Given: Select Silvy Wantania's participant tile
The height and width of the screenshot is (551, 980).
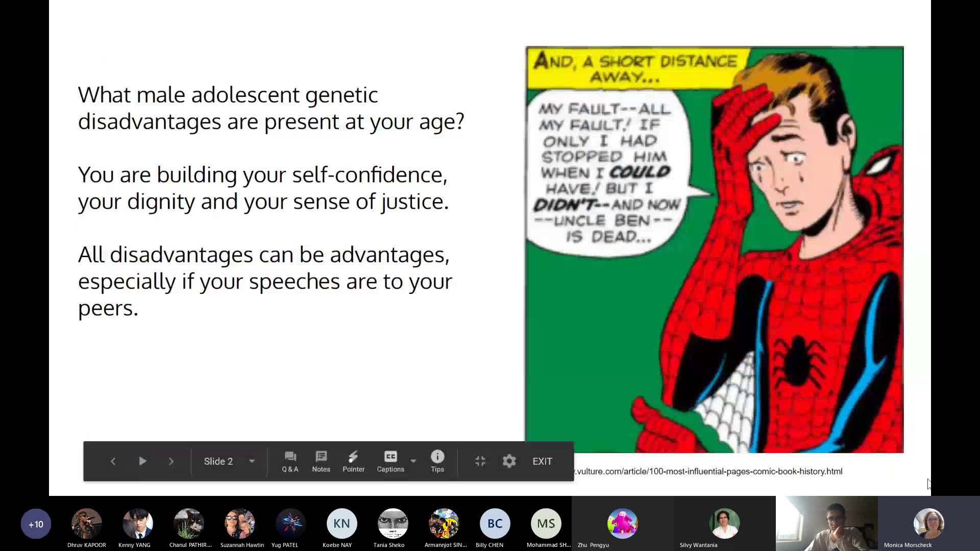Looking at the screenshot, I should pos(725,523).
